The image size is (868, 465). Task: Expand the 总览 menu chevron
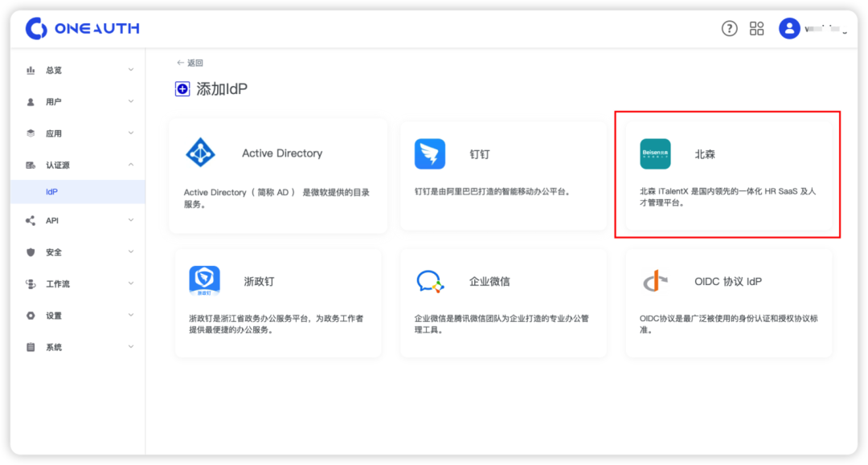tap(131, 70)
